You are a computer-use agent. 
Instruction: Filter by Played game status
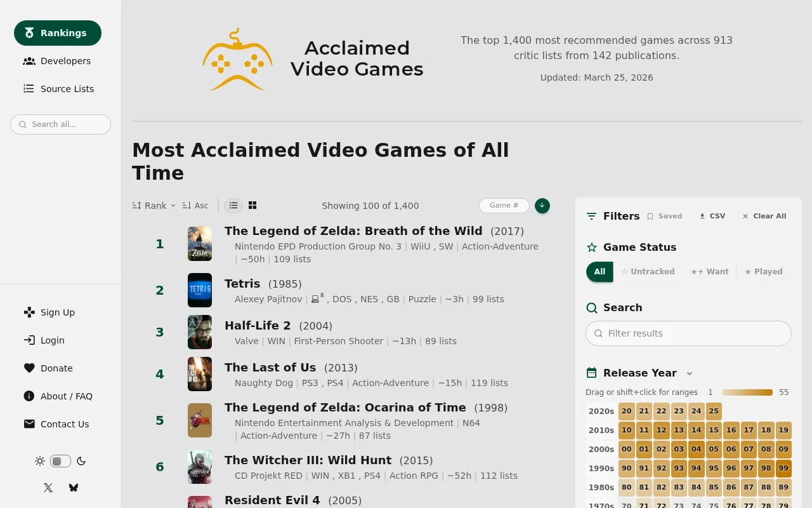pos(764,272)
